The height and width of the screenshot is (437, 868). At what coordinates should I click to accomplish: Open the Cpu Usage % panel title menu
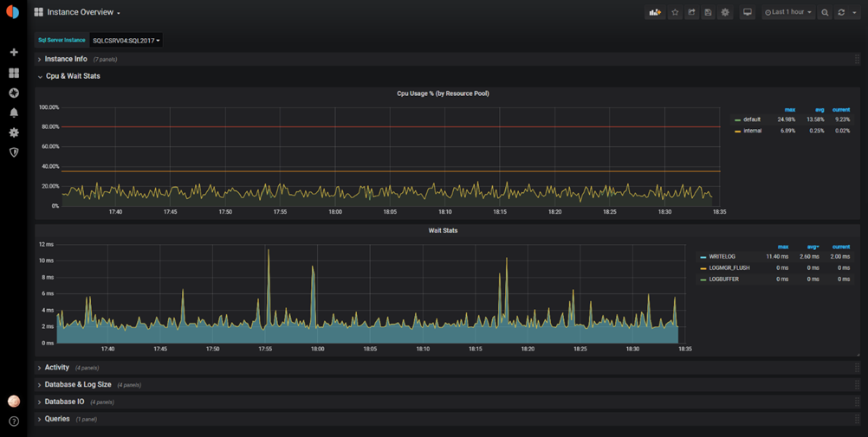tap(443, 93)
